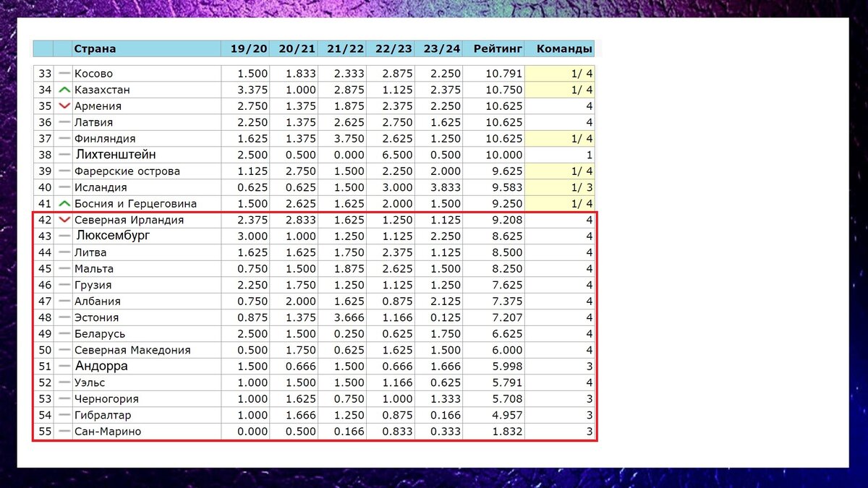Click the country name Беларусь

[100, 334]
